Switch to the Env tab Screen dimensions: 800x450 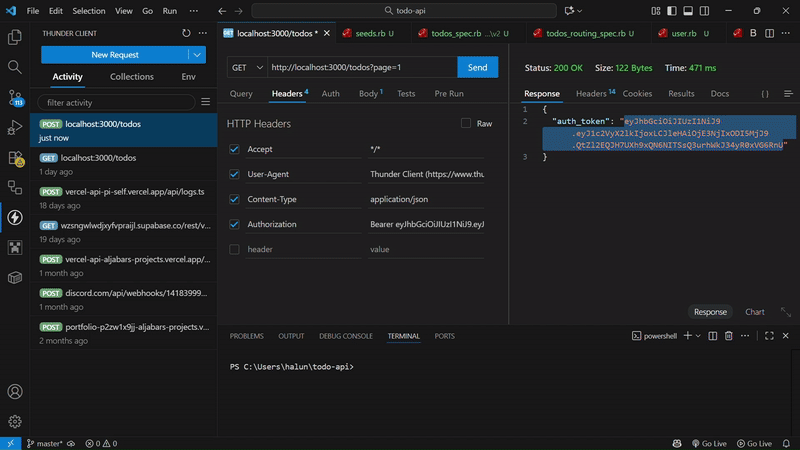[x=188, y=77]
